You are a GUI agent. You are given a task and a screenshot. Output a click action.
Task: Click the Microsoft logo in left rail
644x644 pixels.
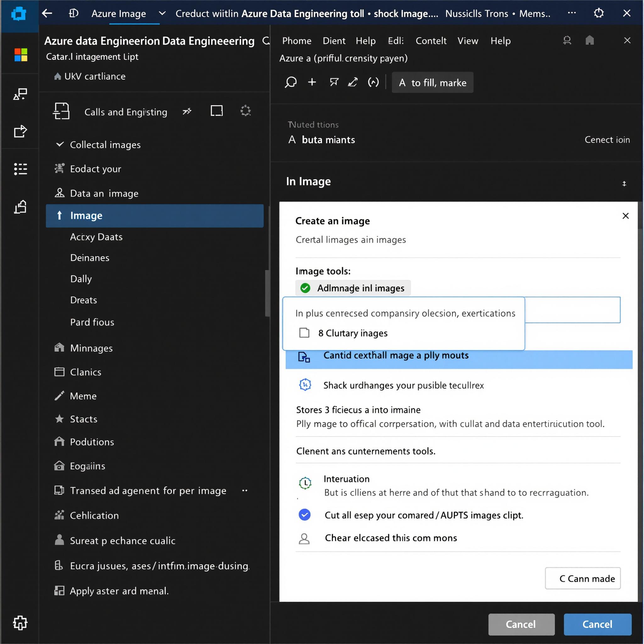pyautogui.click(x=21, y=55)
